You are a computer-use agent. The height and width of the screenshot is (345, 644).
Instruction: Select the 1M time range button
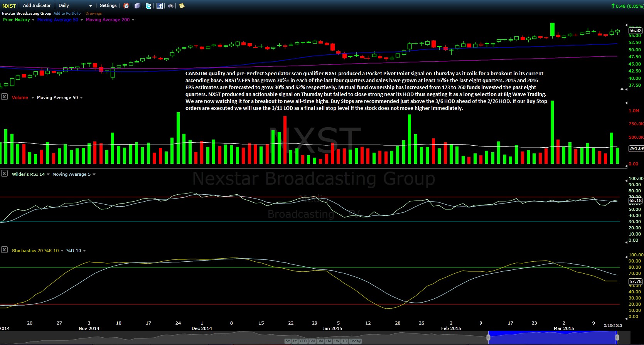(328, 341)
